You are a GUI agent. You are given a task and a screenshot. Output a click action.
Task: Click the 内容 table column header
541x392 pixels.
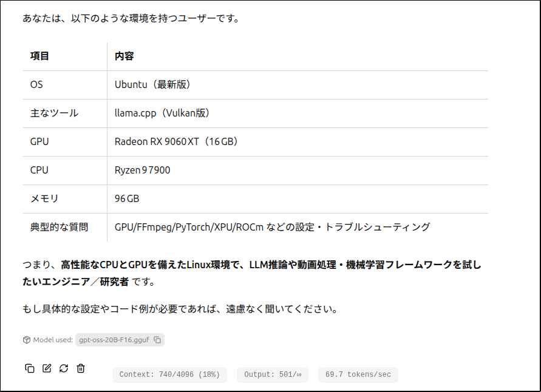coord(124,56)
